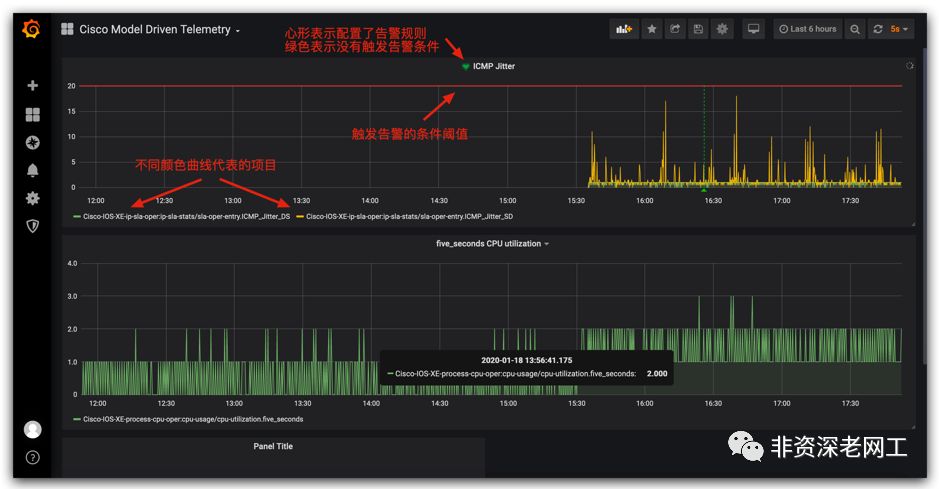The width and height of the screenshot is (939, 489).
Task: Star this dashboard as favorite
Action: pos(652,29)
